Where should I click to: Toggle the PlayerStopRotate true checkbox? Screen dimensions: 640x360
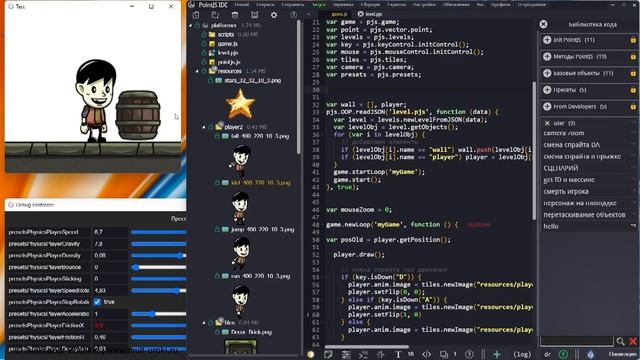(97, 302)
